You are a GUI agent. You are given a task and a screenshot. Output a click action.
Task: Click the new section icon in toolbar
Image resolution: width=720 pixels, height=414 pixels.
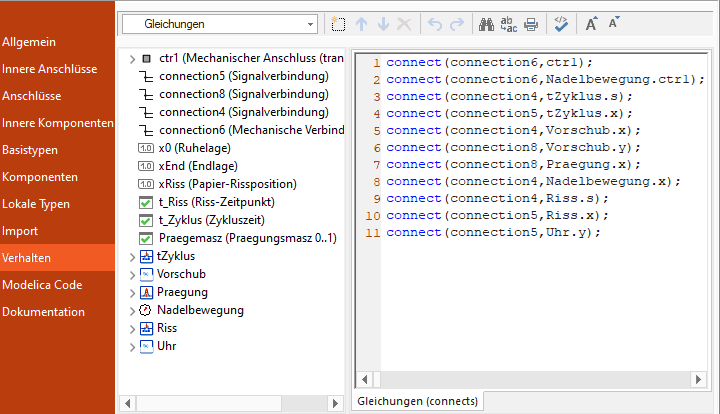point(339,23)
